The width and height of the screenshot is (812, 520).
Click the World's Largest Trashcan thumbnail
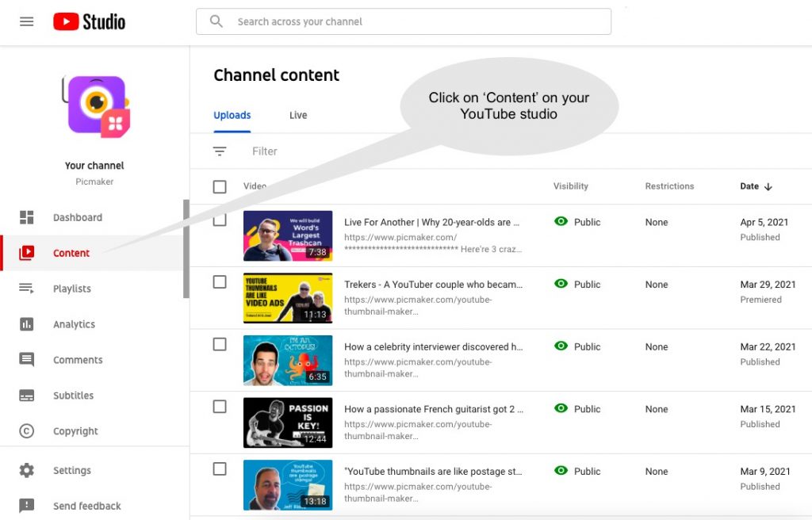click(x=288, y=235)
